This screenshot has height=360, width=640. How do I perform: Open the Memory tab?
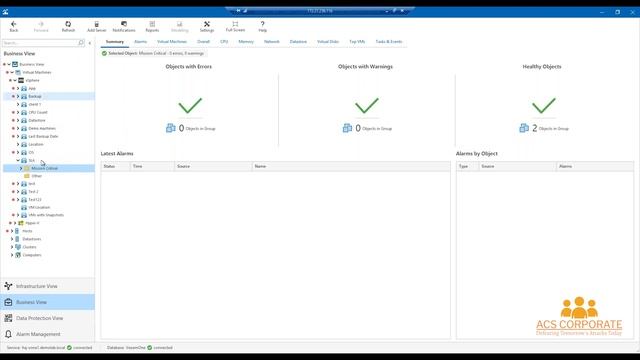[246, 42]
